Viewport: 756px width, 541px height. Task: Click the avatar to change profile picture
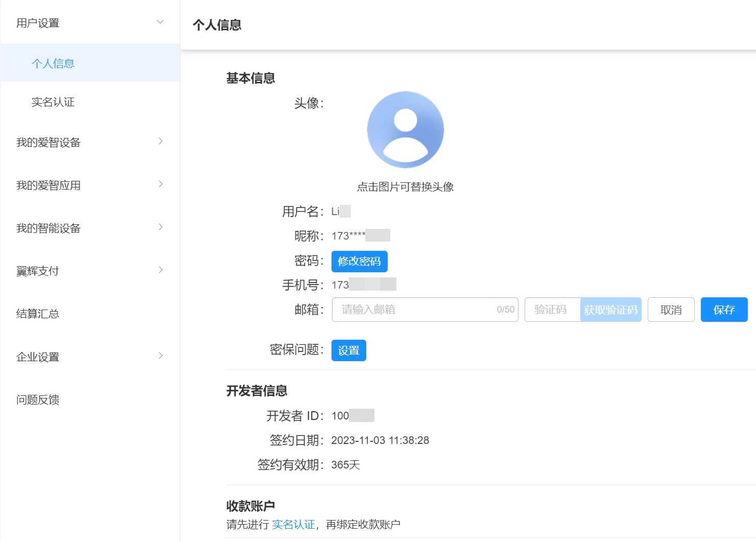(406, 129)
